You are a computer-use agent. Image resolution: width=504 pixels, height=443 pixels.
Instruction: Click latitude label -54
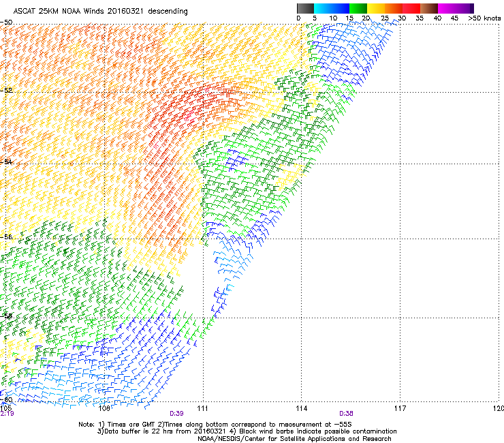[x=6, y=162]
